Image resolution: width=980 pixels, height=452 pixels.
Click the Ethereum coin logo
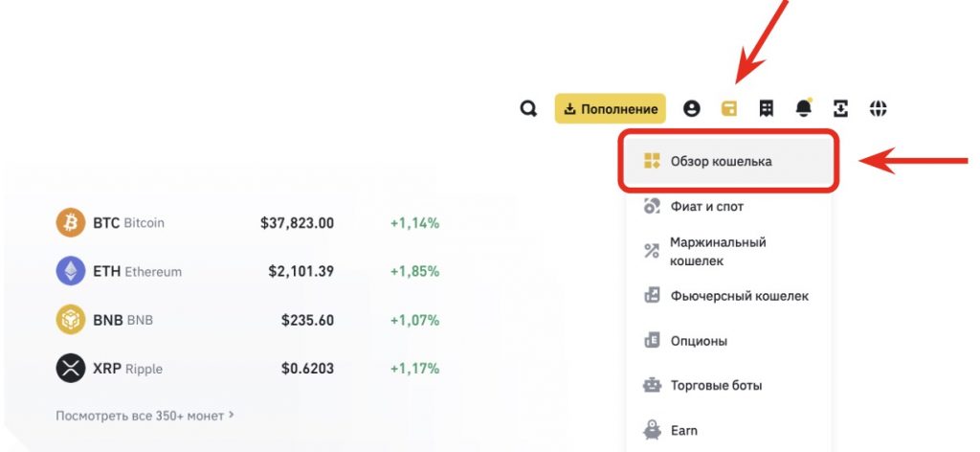tap(71, 272)
